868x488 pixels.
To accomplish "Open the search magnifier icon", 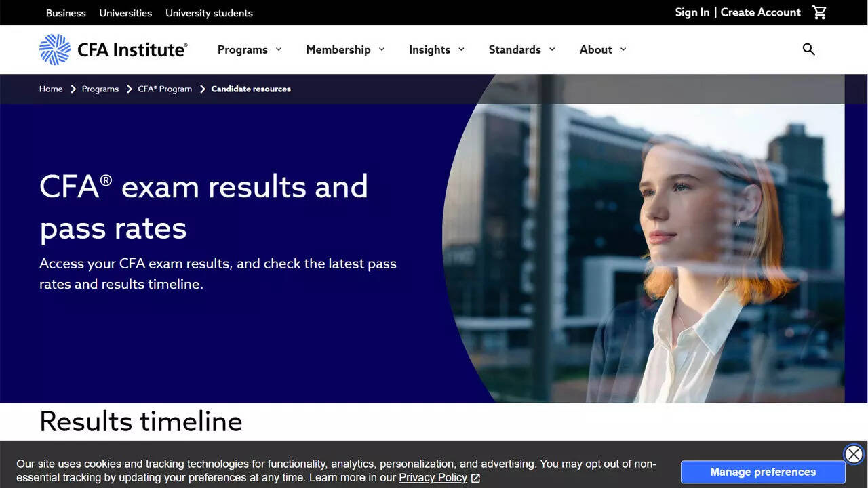I will click(808, 49).
